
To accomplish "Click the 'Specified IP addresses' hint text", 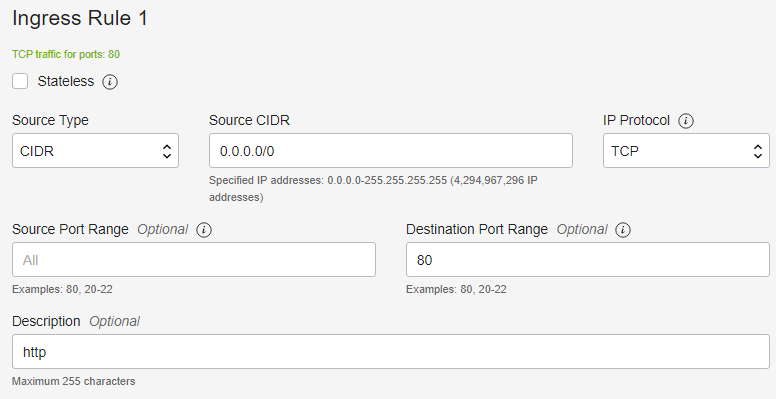I will (x=373, y=189).
